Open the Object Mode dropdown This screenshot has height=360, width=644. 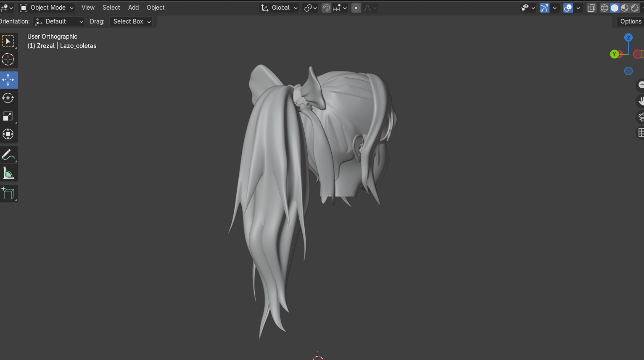47,8
